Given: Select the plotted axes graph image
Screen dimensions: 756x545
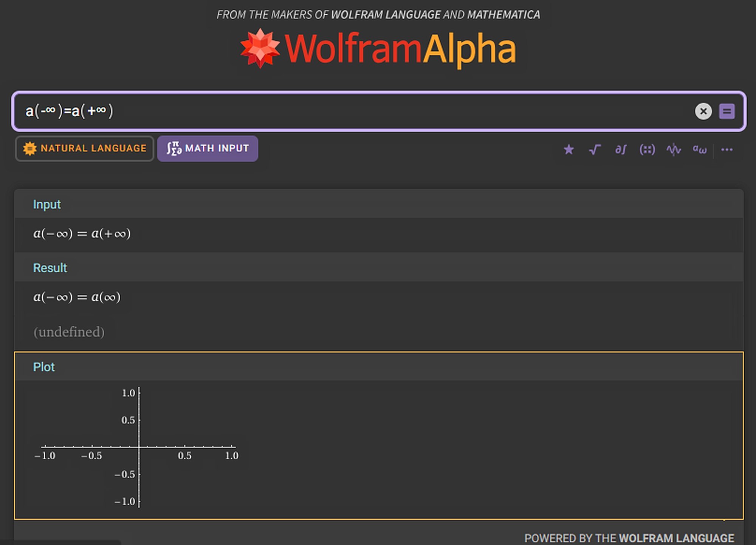Looking at the screenshot, I should pos(139,447).
